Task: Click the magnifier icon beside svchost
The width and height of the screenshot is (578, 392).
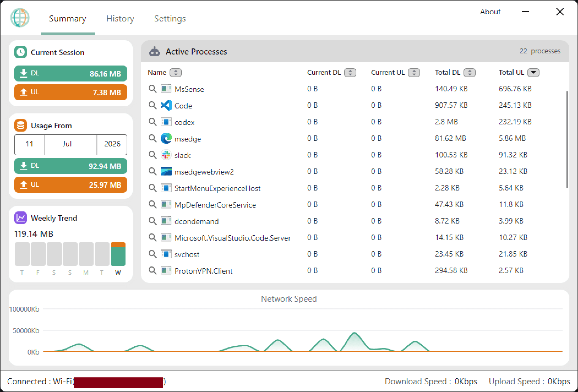Action: coord(152,254)
